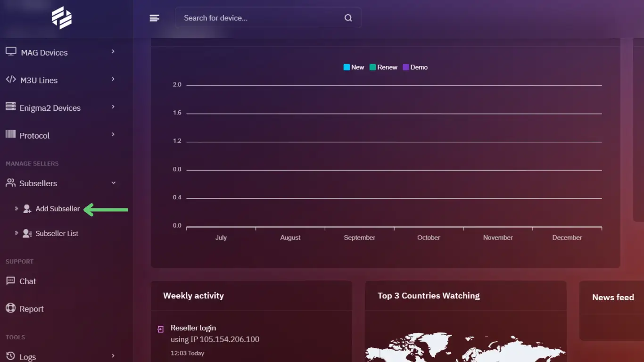Viewport: 644px width, 362px height.
Task: Open the Logs menu item
Action: coord(28,357)
